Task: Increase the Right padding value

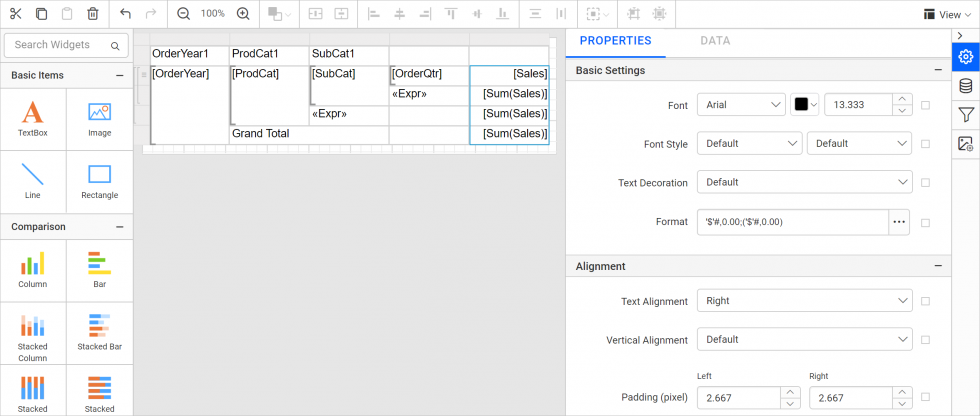Action: pos(902,392)
